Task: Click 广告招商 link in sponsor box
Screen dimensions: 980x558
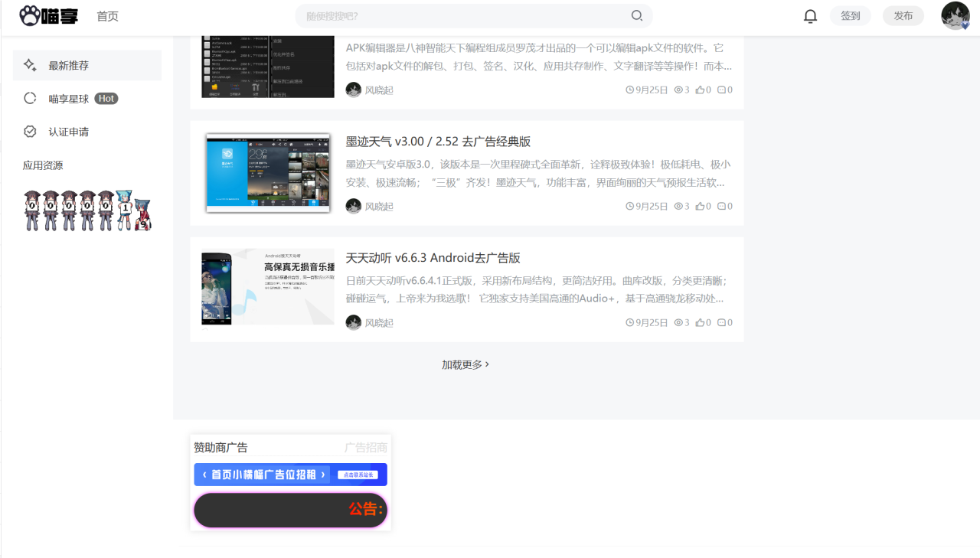Action: [x=365, y=448]
